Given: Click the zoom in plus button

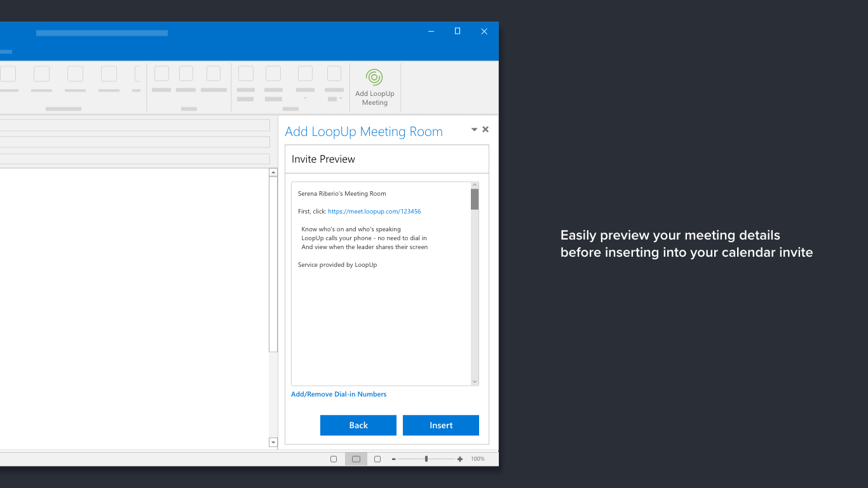Looking at the screenshot, I should 460,459.
